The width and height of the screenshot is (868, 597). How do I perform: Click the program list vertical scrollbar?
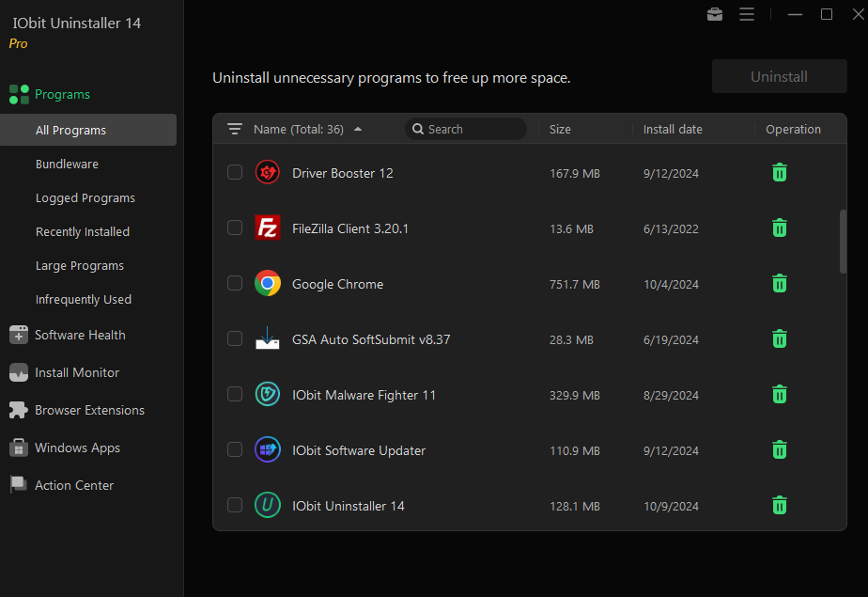pos(843,242)
